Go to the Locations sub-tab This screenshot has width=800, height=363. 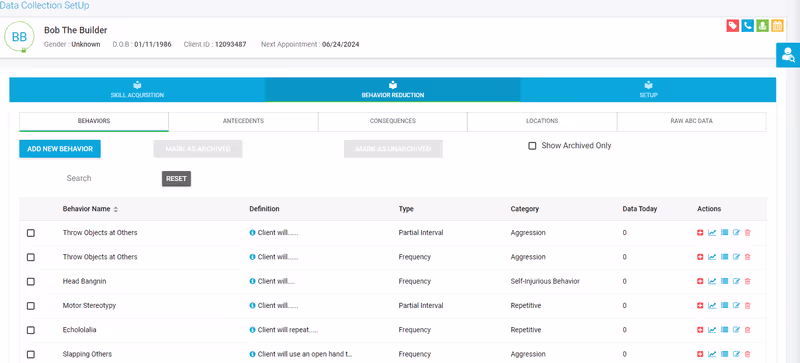542,122
